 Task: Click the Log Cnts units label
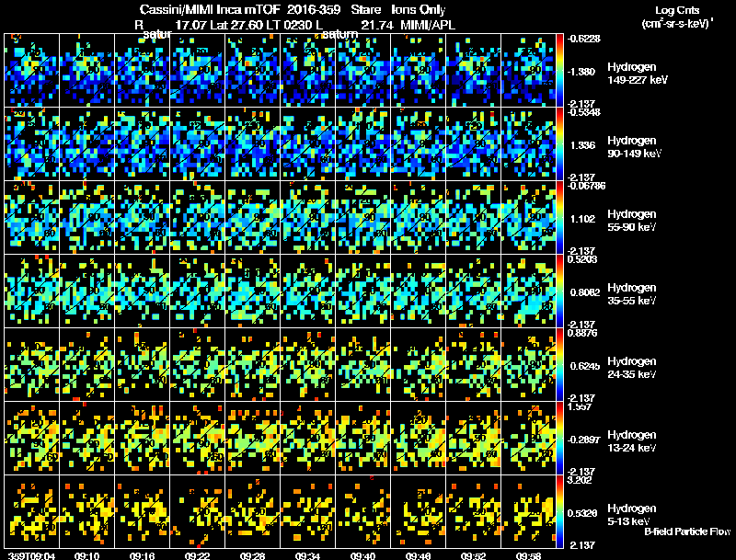677,17
